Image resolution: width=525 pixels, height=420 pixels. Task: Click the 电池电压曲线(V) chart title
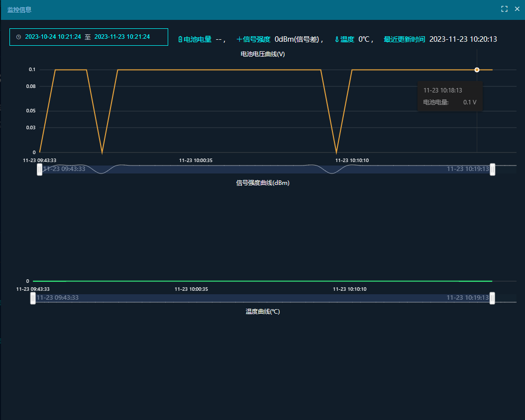263,54
